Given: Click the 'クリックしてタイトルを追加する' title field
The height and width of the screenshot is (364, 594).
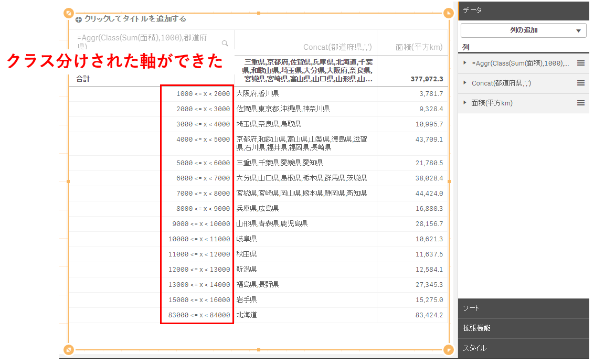Looking at the screenshot, I should click(135, 19).
